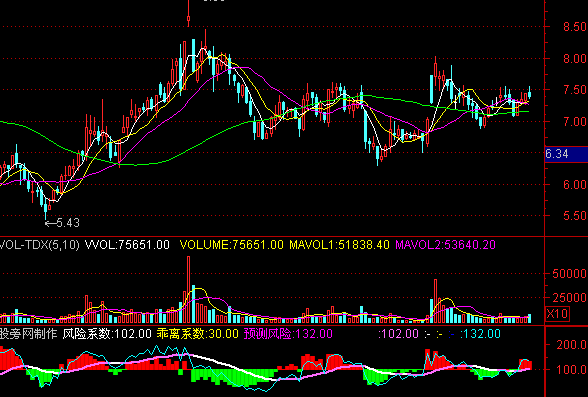Click the 股旁网制作 indicator title

pyautogui.click(x=28, y=334)
